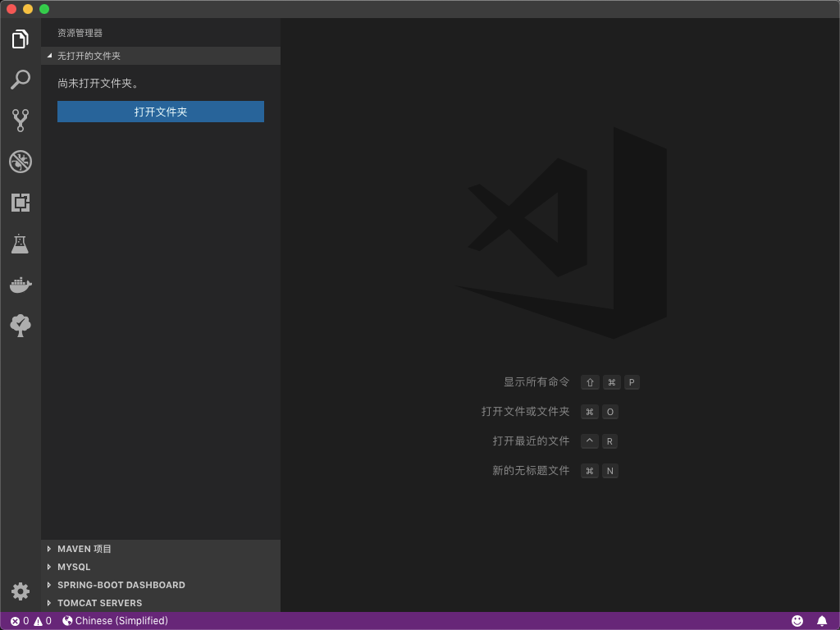Viewport: 840px width, 630px height.
Task: Open the Settings gear icon
Action: (x=20, y=591)
